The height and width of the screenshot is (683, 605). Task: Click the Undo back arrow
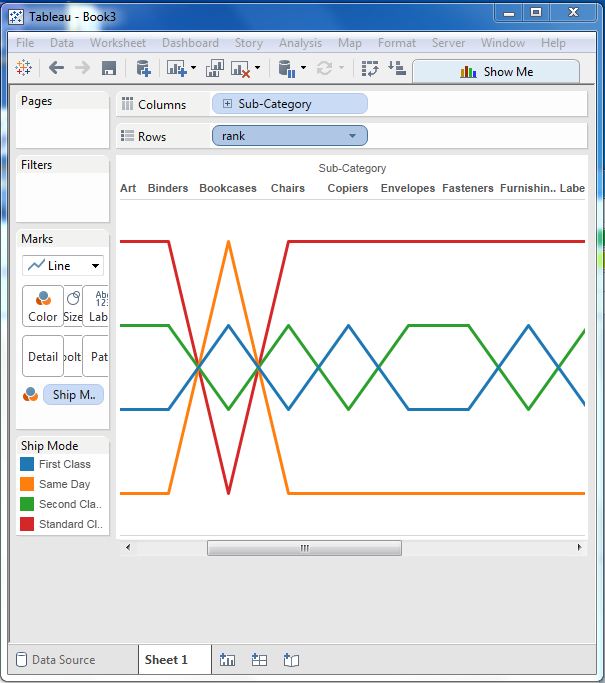coord(56,68)
